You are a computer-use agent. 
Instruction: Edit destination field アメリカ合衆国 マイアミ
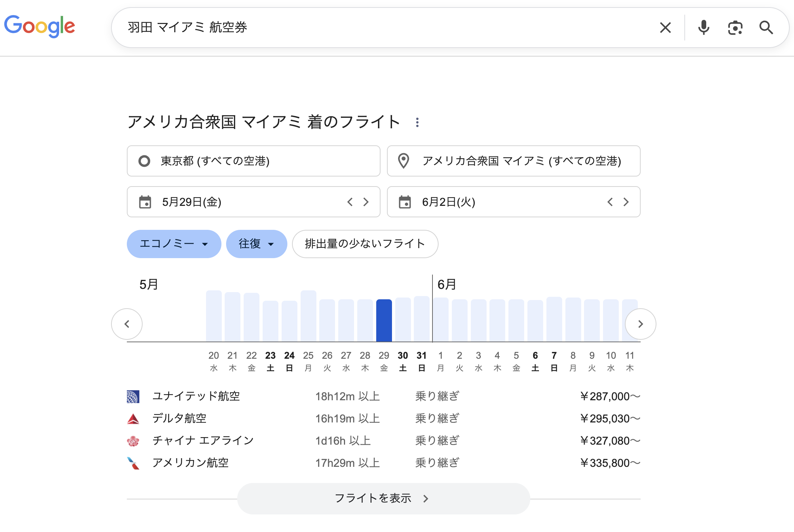point(514,161)
